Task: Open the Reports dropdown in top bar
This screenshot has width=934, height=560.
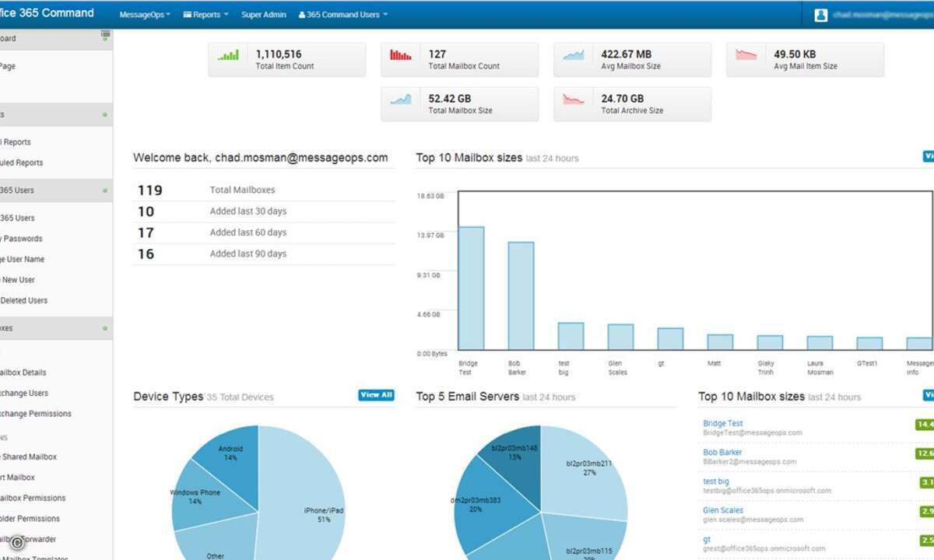Action: coord(206,15)
